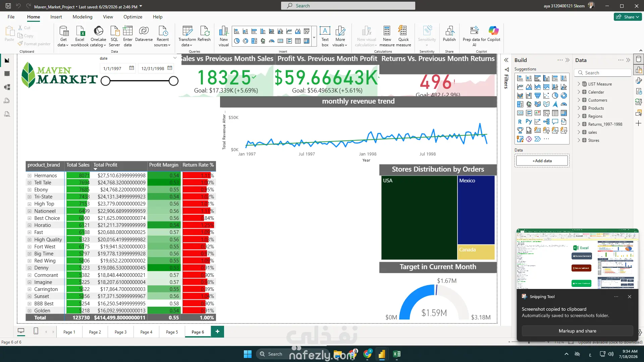This screenshot has height=362, width=644.
Task: Open the Recent sources dropdown
Action: click(x=162, y=36)
